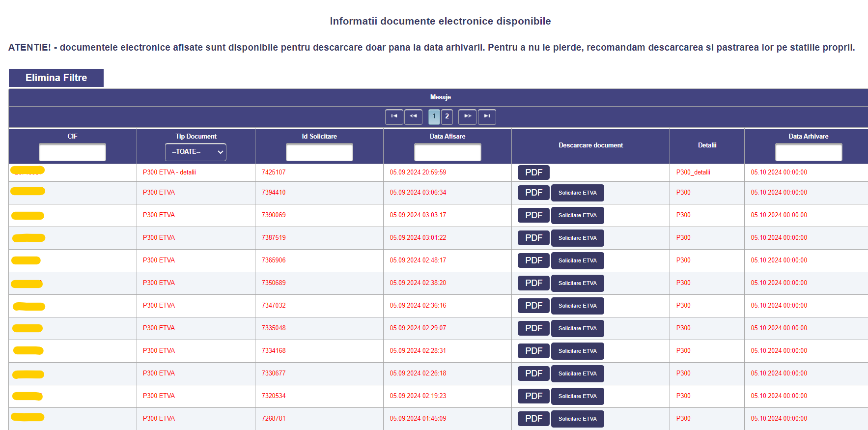868x430 pixels.
Task: Open Solicitare ETVA for request 7268781
Action: pos(578,419)
